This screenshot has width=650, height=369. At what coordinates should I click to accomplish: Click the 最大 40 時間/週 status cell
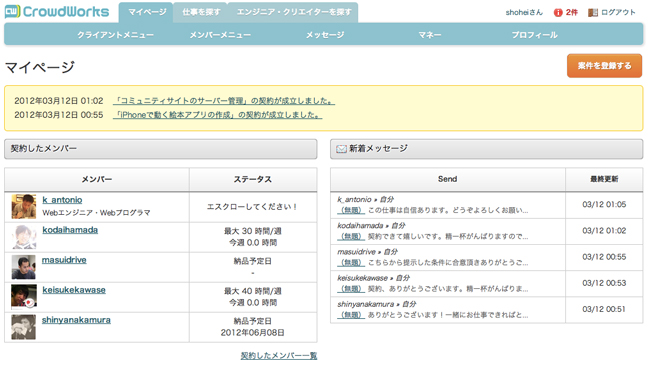coord(253,297)
